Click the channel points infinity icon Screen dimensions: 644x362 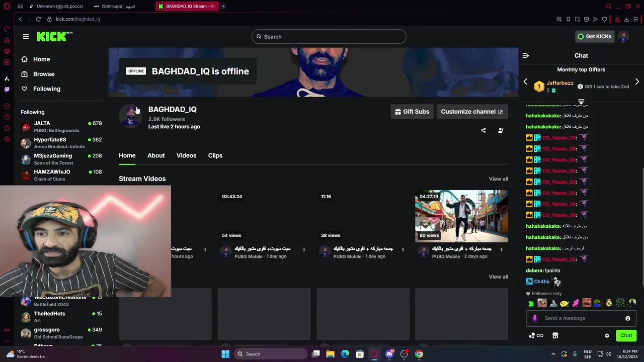click(536, 335)
